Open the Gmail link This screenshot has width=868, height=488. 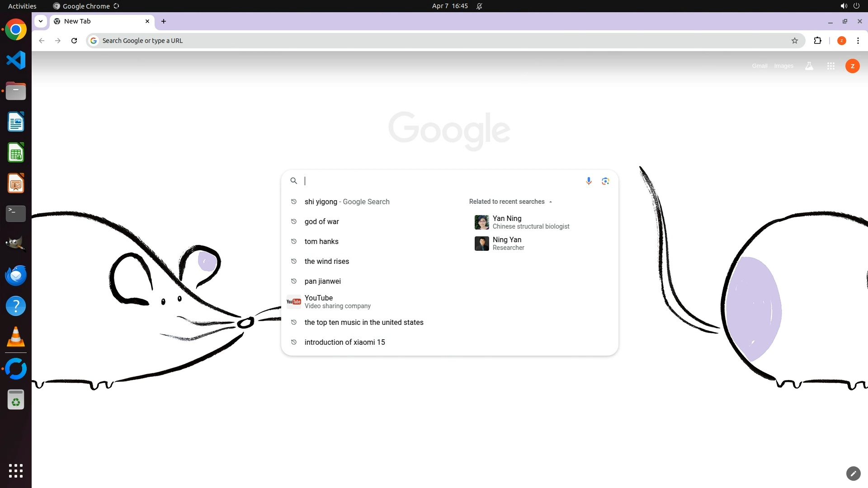coord(759,66)
